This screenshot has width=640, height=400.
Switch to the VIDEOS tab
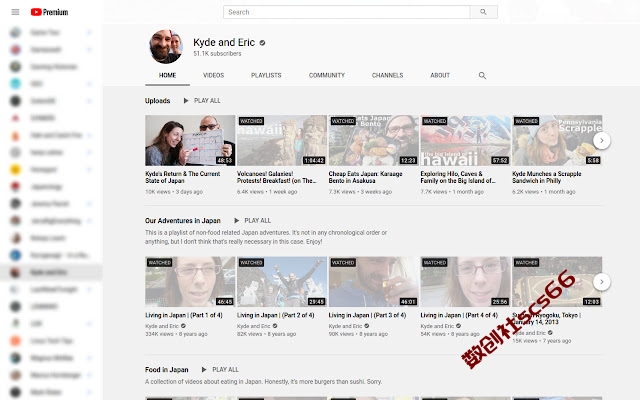click(x=213, y=76)
